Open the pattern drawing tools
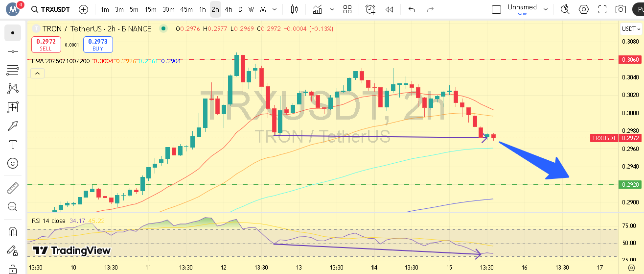644x274 pixels. pyautogui.click(x=13, y=89)
